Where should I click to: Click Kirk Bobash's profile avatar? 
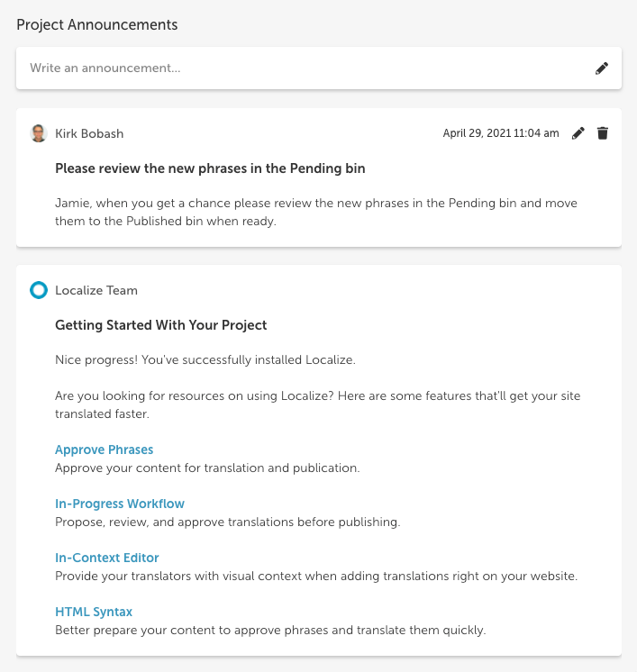tap(39, 133)
